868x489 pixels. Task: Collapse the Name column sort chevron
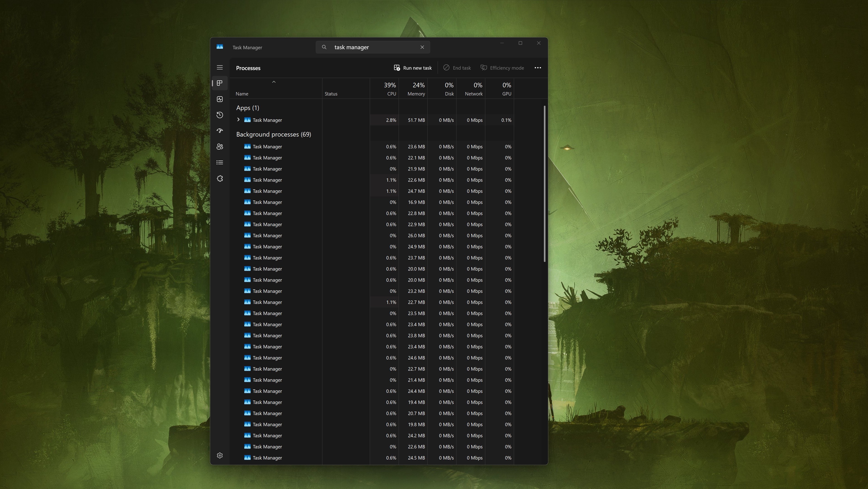click(274, 82)
